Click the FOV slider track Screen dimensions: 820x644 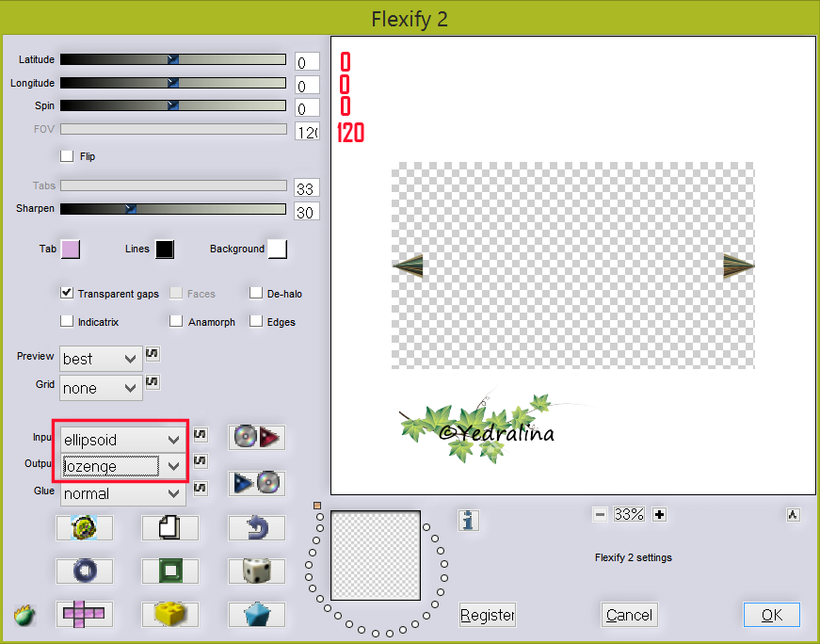[x=173, y=129]
